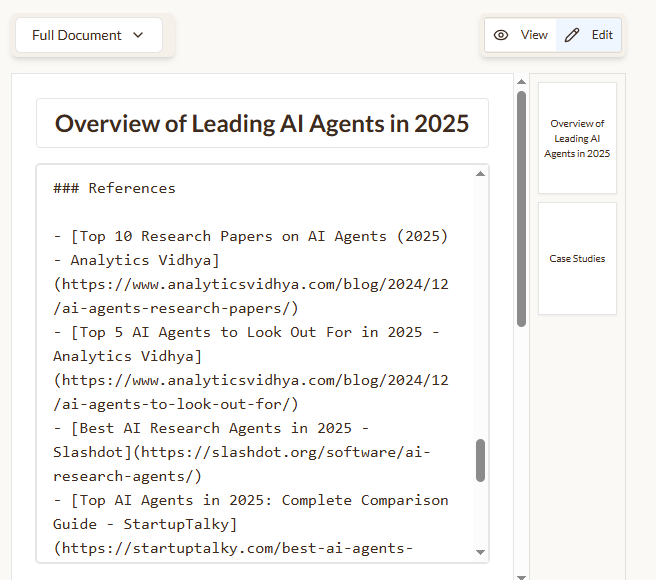Click the pencil icon for Edit
This screenshot has width=656, height=580.
pos(572,35)
